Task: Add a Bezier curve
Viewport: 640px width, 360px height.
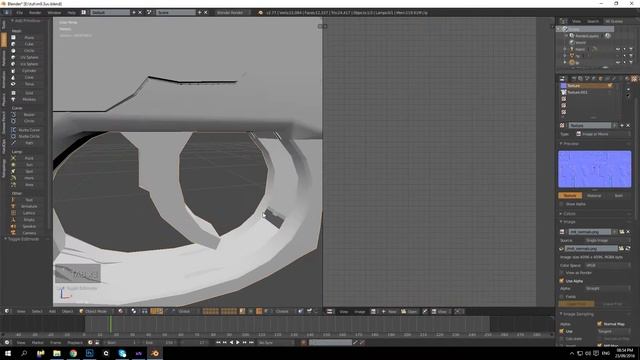Action: tap(27, 115)
